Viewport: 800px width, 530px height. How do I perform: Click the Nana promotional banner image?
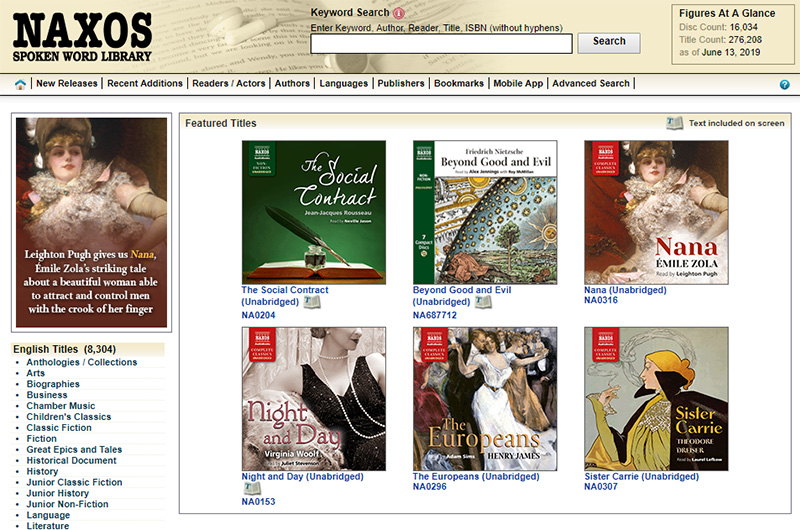pos(91,223)
